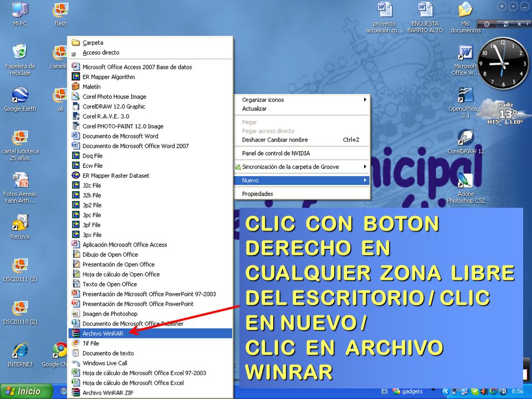Click the INTERNET Explorer shortcut icon
Screen dimensions: 532x399
point(20,355)
